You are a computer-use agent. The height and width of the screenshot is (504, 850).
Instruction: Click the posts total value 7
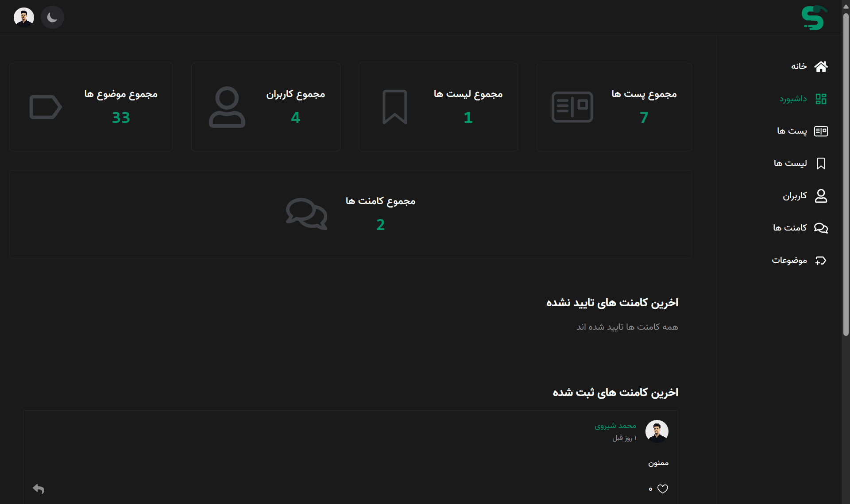[644, 118]
